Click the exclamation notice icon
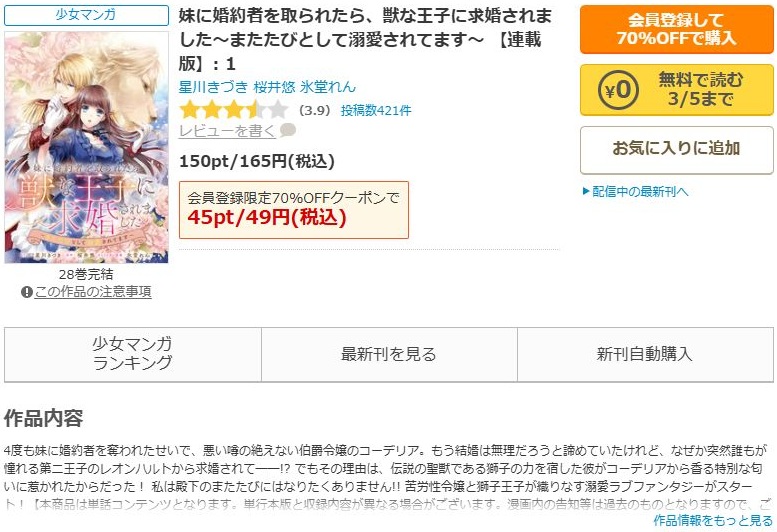777x532 pixels. [27, 292]
